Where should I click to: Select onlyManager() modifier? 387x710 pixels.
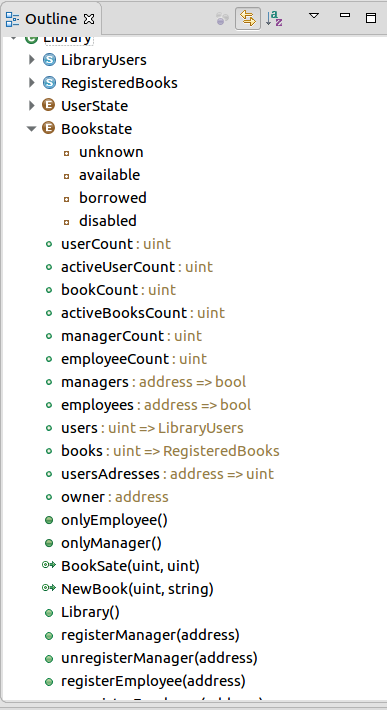coord(111,543)
